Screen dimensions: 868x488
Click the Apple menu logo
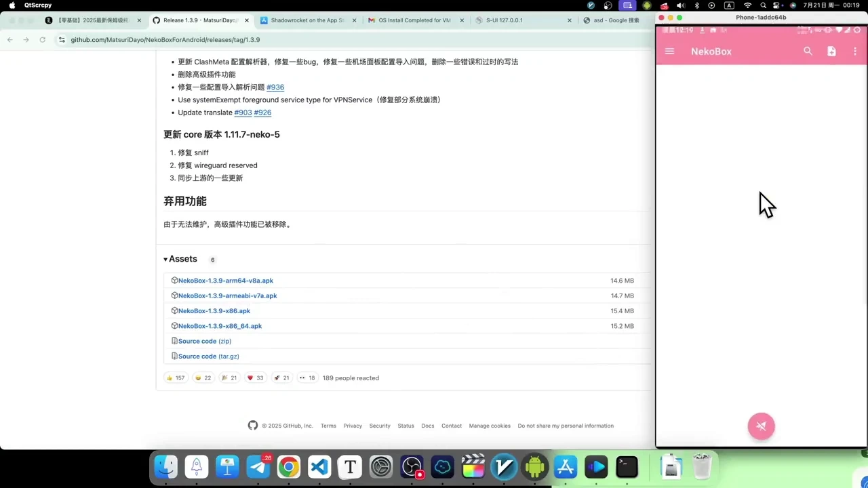[12, 5]
